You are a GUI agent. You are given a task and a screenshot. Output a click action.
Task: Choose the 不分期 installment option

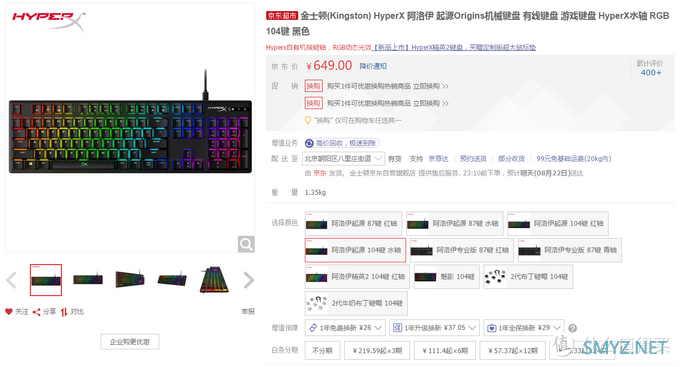click(322, 351)
